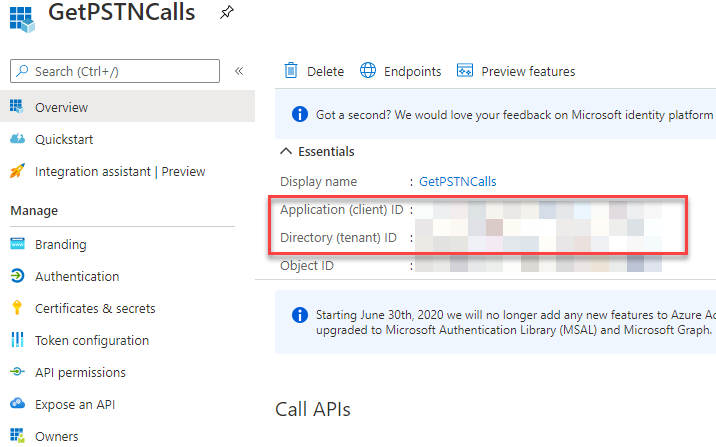Open the Microsoft identity platform feedback banner

(495, 114)
